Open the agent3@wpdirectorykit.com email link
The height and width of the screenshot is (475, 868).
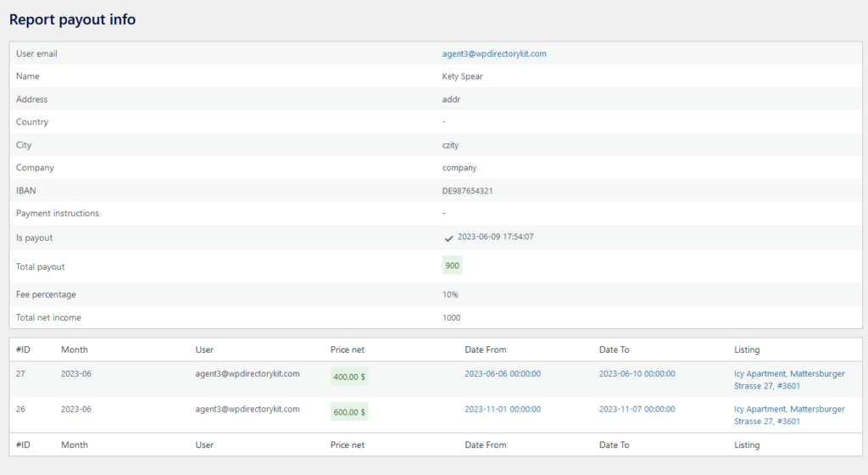tap(494, 53)
